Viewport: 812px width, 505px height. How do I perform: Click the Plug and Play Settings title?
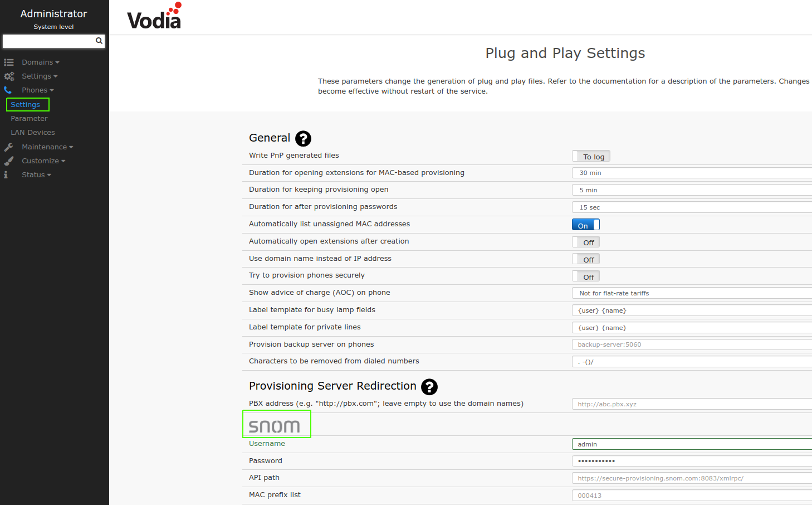click(x=565, y=53)
